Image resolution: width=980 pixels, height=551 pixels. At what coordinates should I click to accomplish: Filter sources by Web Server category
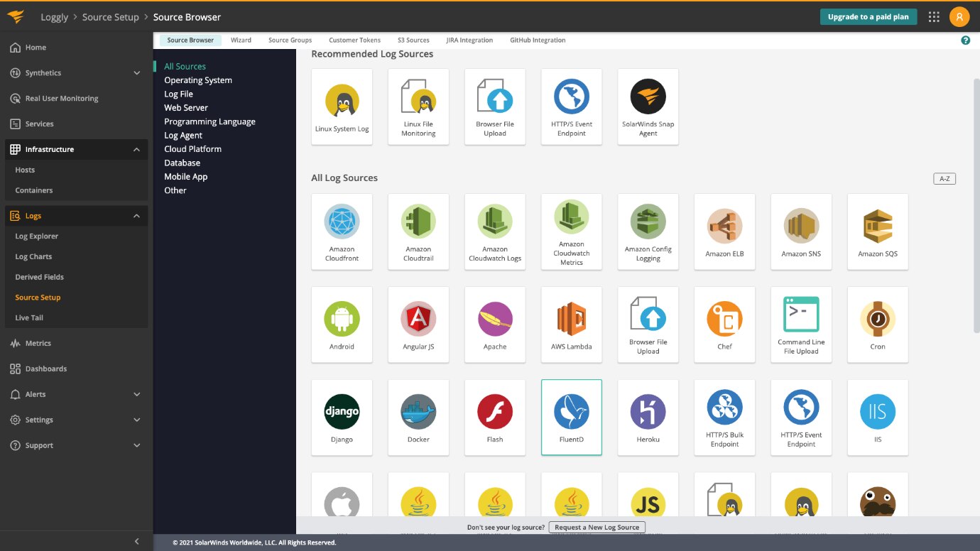[x=186, y=108]
